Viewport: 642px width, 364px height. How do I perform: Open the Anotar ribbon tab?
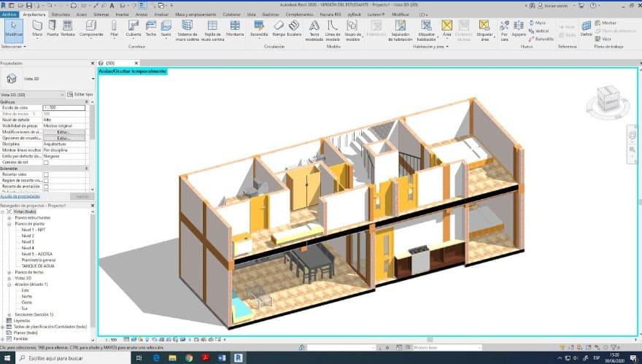pyautogui.click(x=142, y=14)
